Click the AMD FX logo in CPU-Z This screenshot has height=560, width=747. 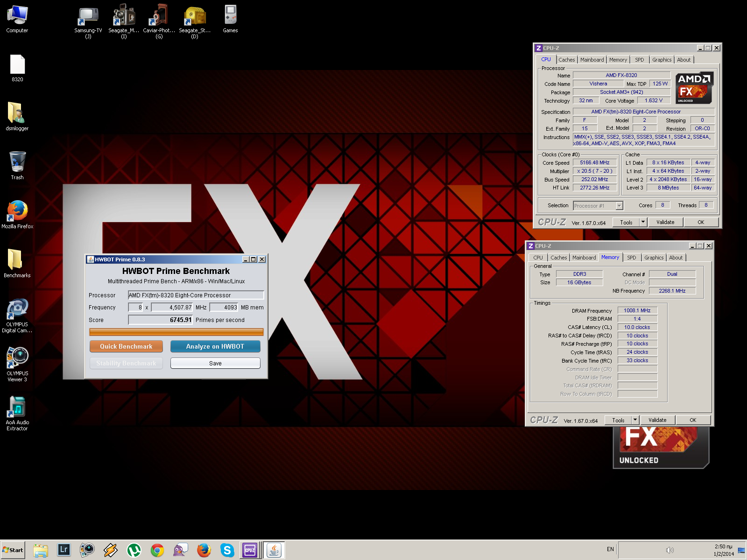(x=694, y=88)
